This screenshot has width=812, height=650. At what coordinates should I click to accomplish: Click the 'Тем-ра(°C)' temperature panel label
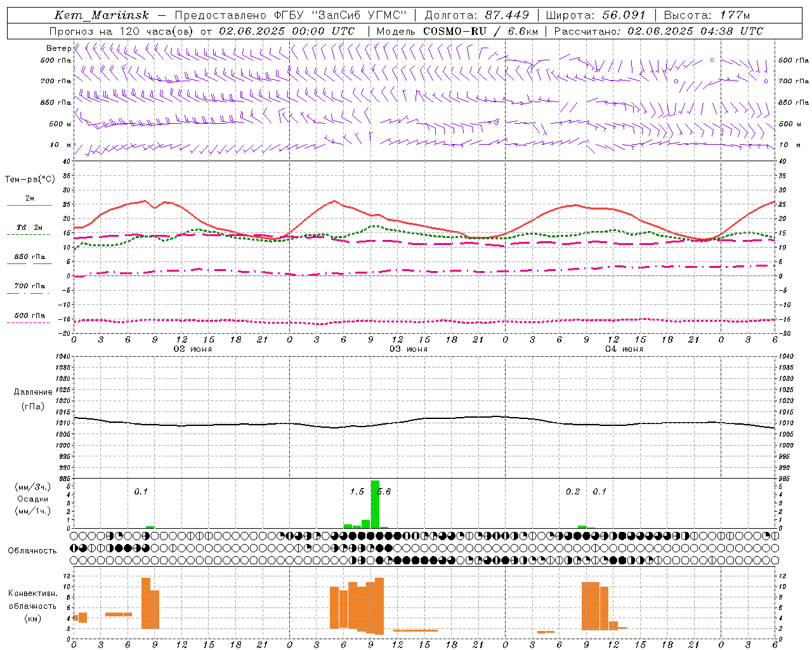[30, 180]
